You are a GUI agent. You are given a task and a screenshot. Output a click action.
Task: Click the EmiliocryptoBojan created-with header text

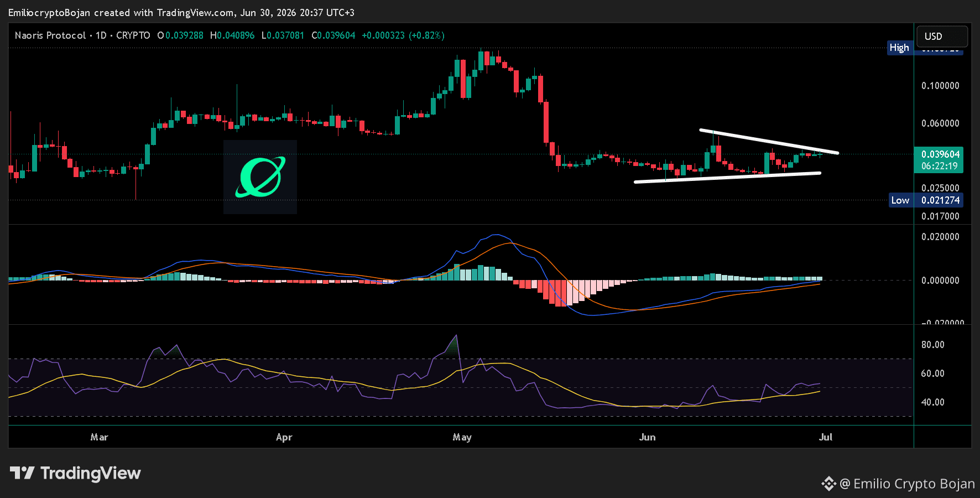click(x=181, y=13)
